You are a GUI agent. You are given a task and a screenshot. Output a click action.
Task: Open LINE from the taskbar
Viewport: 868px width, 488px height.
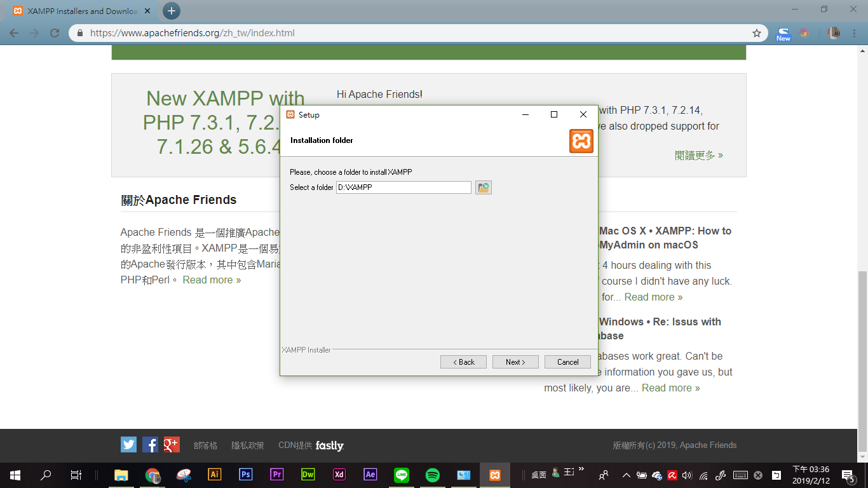(401, 475)
